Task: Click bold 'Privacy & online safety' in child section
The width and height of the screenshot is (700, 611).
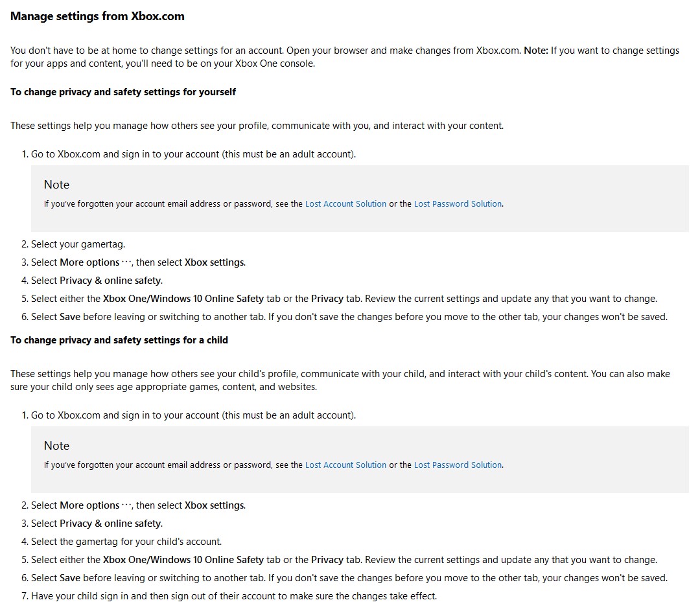Action: point(110,523)
